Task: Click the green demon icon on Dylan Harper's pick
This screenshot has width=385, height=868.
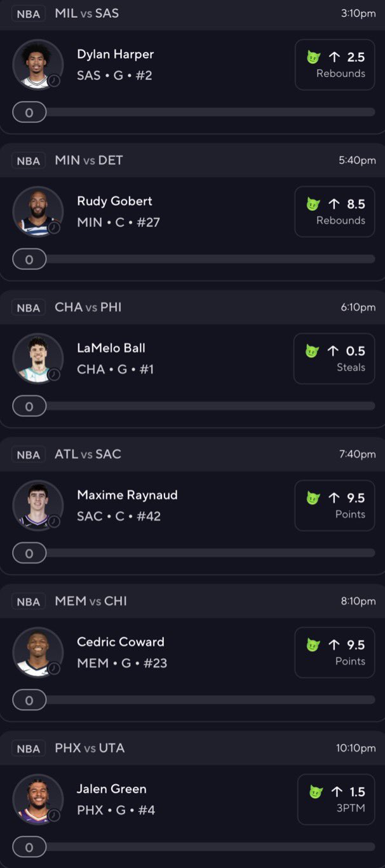Action: (313, 57)
